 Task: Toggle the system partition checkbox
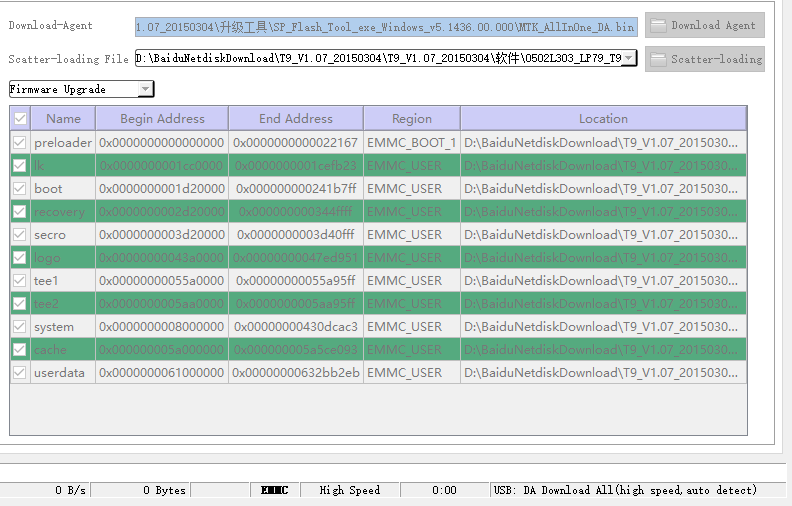click(x=20, y=327)
